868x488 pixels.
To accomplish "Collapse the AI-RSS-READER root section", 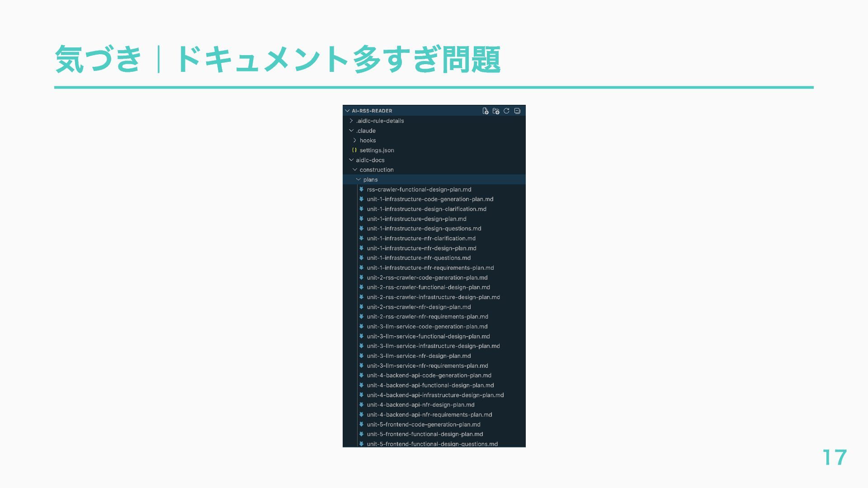I will pyautogui.click(x=347, y=111).
